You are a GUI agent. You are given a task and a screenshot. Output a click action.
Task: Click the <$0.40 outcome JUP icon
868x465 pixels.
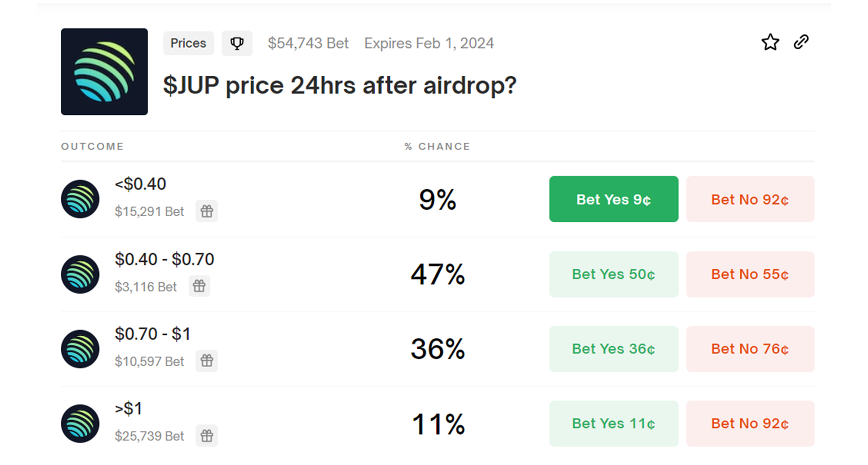80,199
